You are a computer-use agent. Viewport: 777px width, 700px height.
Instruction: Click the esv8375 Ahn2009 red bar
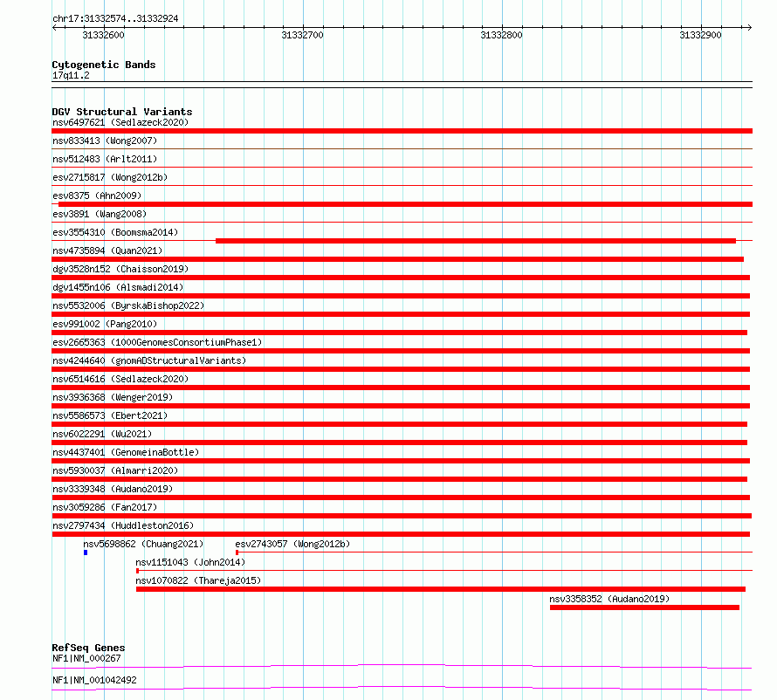405,204
